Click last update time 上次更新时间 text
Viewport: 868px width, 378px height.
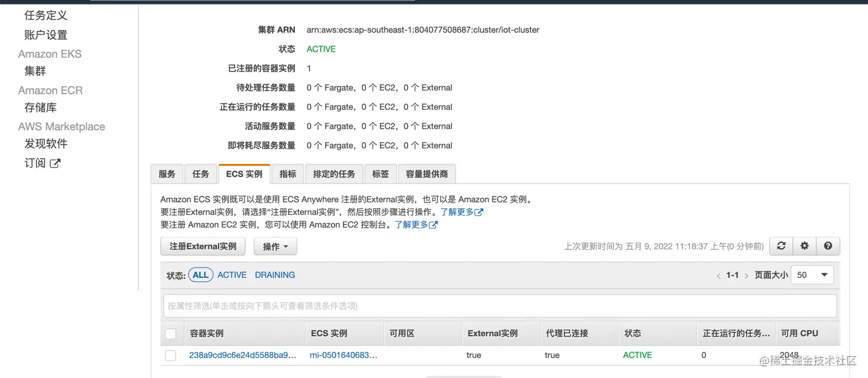[664, 246]
